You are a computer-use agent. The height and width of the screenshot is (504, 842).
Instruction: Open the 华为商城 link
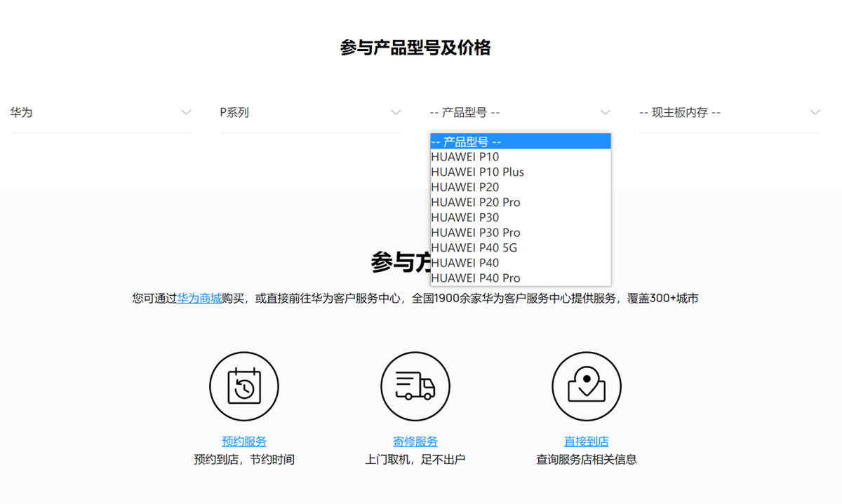[199, 298]
